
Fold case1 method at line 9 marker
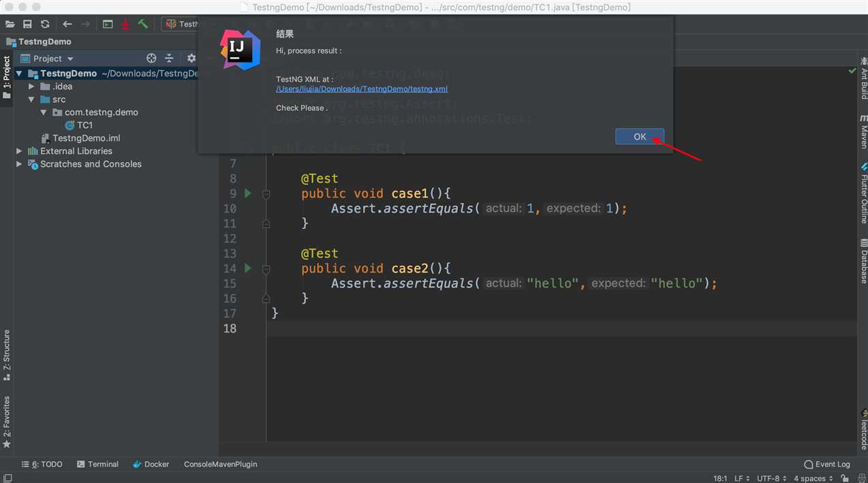coord(266,193)
